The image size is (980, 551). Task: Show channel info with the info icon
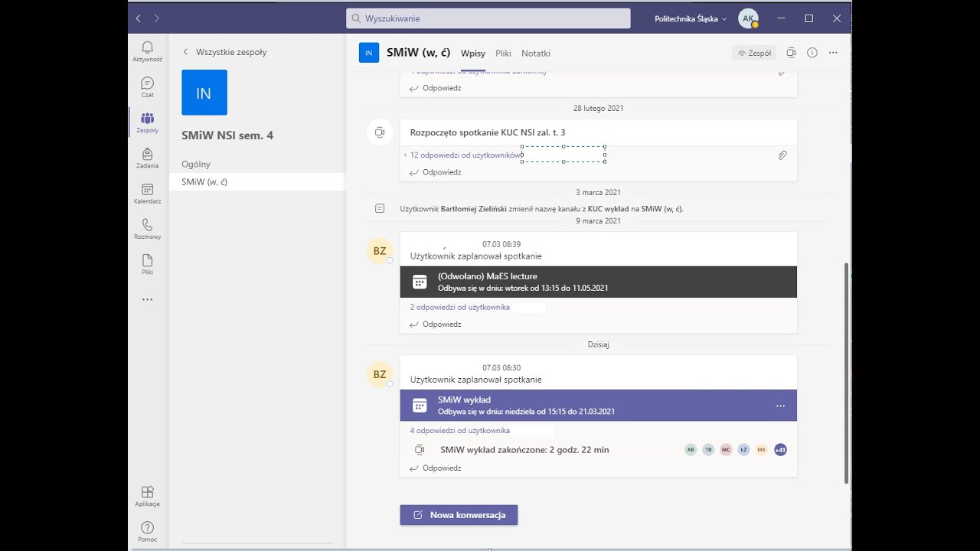click(x=812, y=53)
